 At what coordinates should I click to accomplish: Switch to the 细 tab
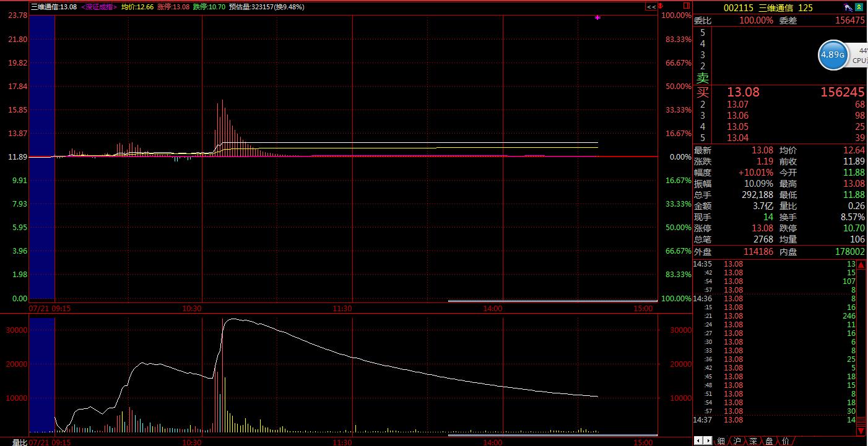(721, 441)
